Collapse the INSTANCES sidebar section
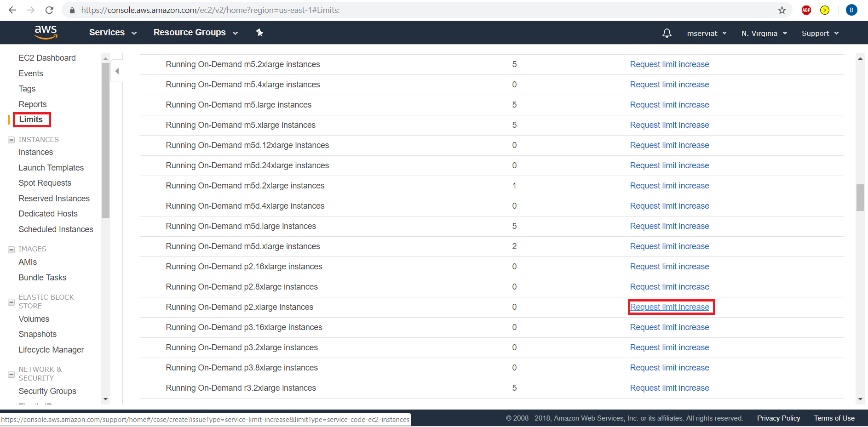Image resolution: width=868 pixels, height=427 pixels. (11, 140)
